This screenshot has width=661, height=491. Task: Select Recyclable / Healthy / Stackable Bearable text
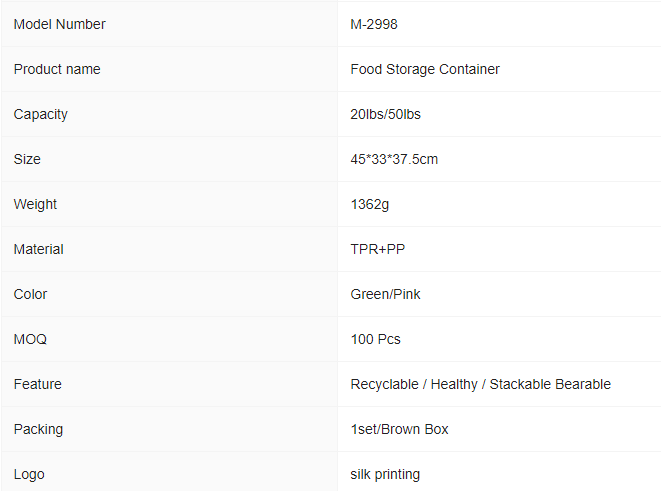[x=481, y=384]
